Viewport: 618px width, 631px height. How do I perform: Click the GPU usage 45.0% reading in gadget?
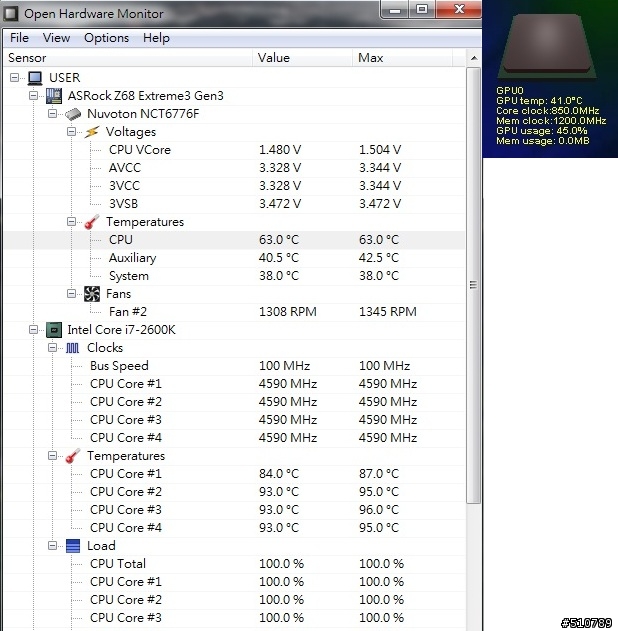tap(542, 131)
